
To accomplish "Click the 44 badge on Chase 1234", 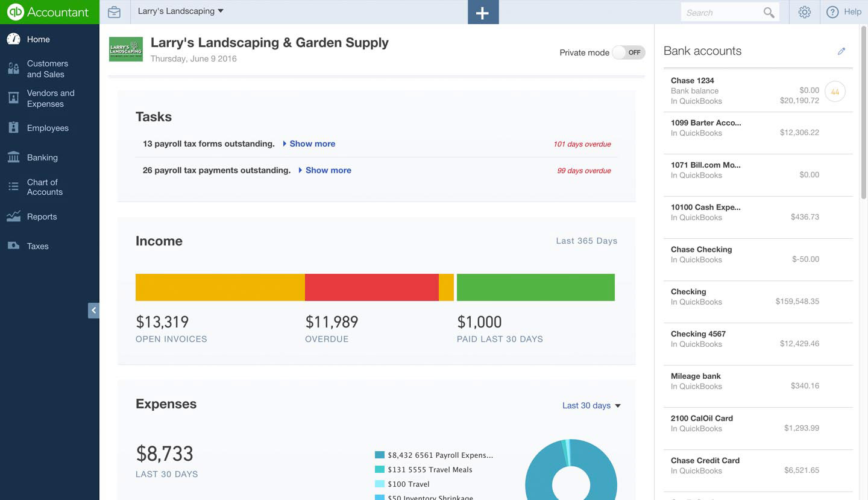I will pos(835,92).
